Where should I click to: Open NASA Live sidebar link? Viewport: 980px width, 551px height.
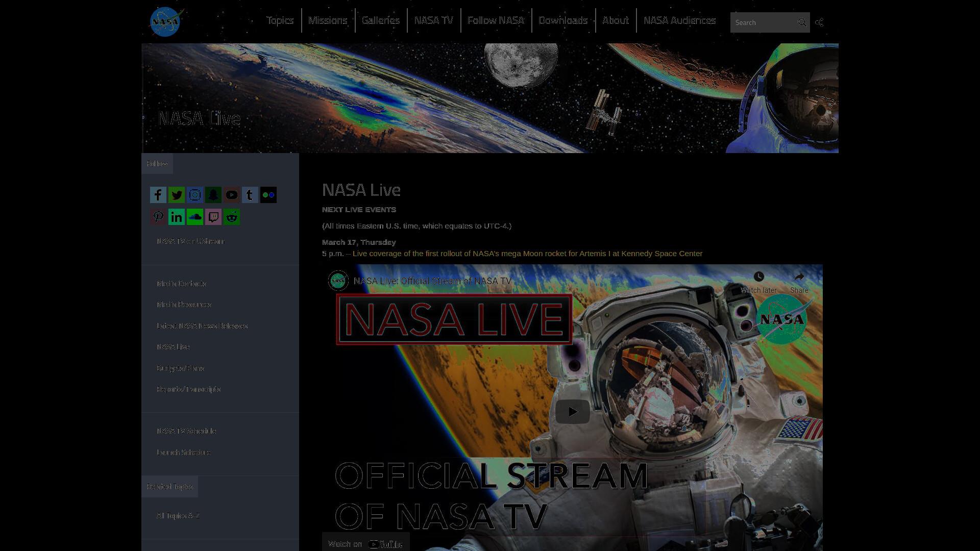[x=173, y=347]
